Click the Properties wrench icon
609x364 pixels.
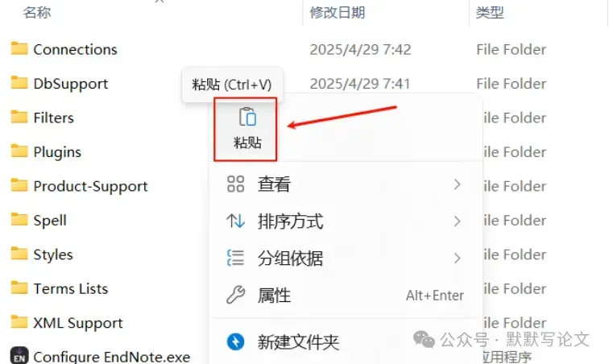[235, 295]
